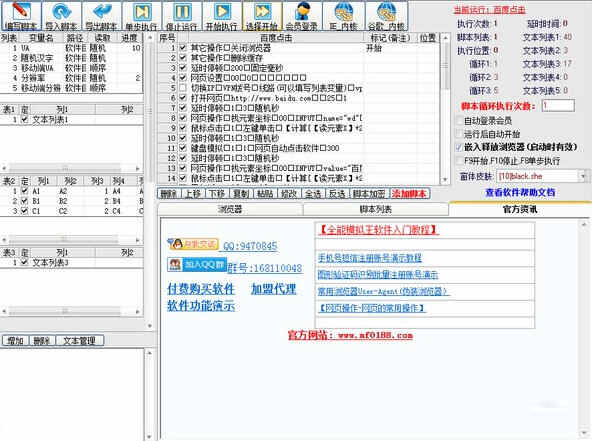Click the QQ penguin chat badge
Screen dimensions: 592x441
pos(193,244)
